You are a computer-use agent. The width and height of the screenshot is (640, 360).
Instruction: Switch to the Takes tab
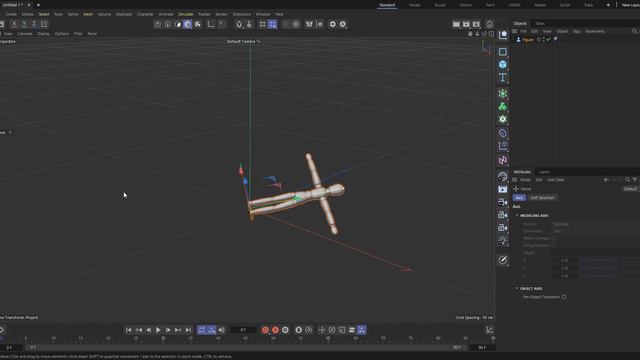540,24
